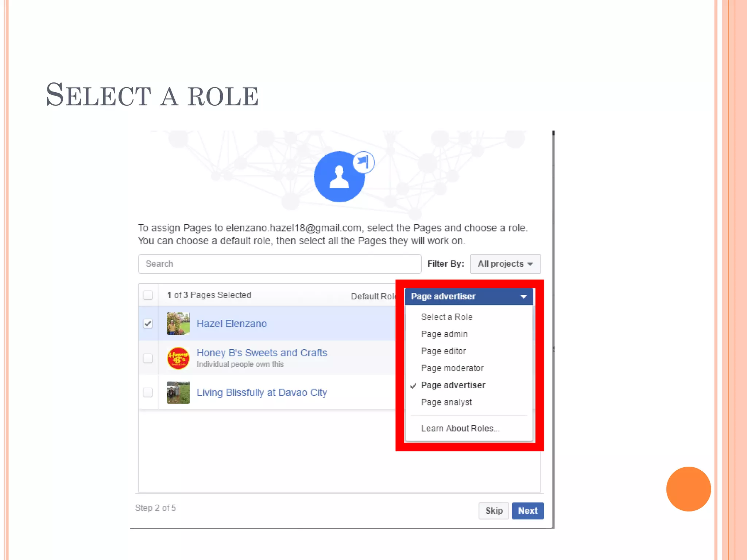Collapse the Page advertiser role dropdown
747x560 pixels.
click(469, 296)
